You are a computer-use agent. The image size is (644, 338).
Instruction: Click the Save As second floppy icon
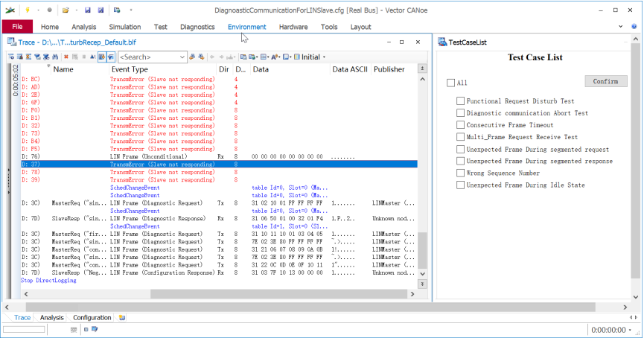click(101, 10)
